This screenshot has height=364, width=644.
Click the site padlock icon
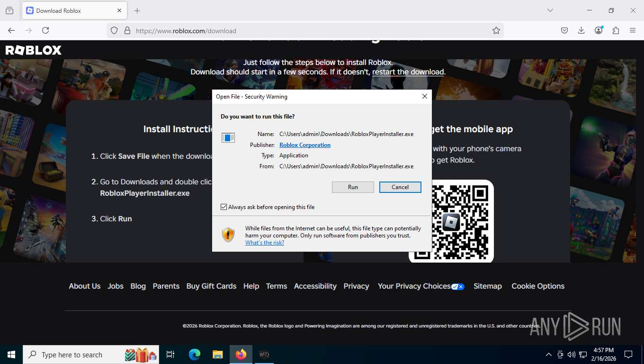click(127, 30)
